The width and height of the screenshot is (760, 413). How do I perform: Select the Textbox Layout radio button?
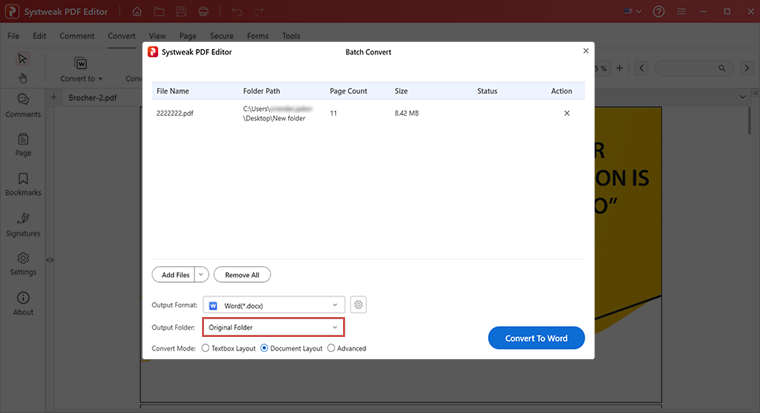(x=206, y=348)
